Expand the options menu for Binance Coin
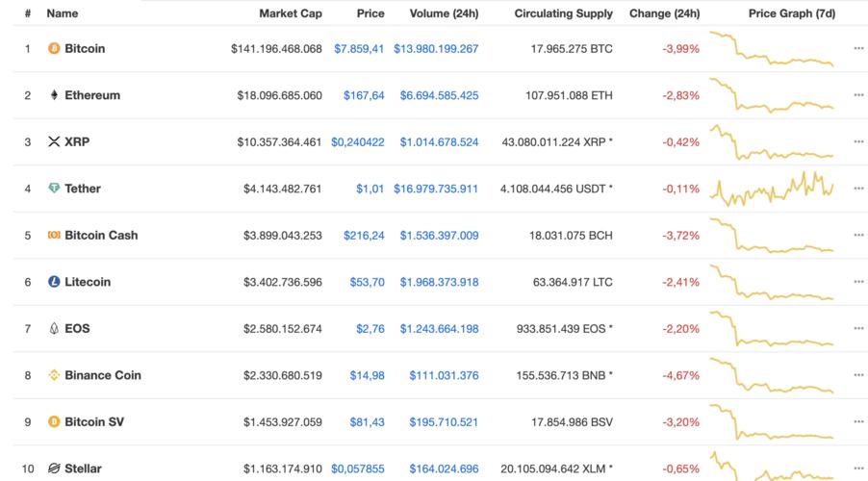Viewport: 868px width, 481px height. [x=858, y=375]
